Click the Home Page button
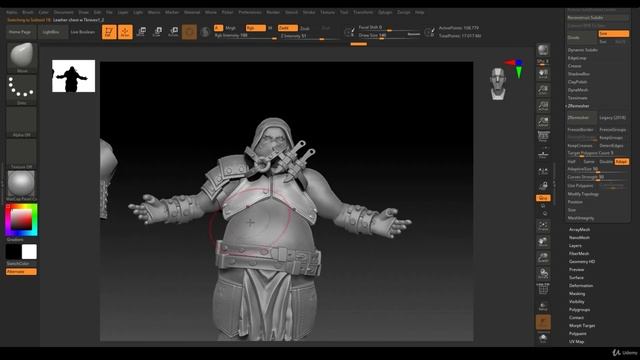 click(20, 32)
